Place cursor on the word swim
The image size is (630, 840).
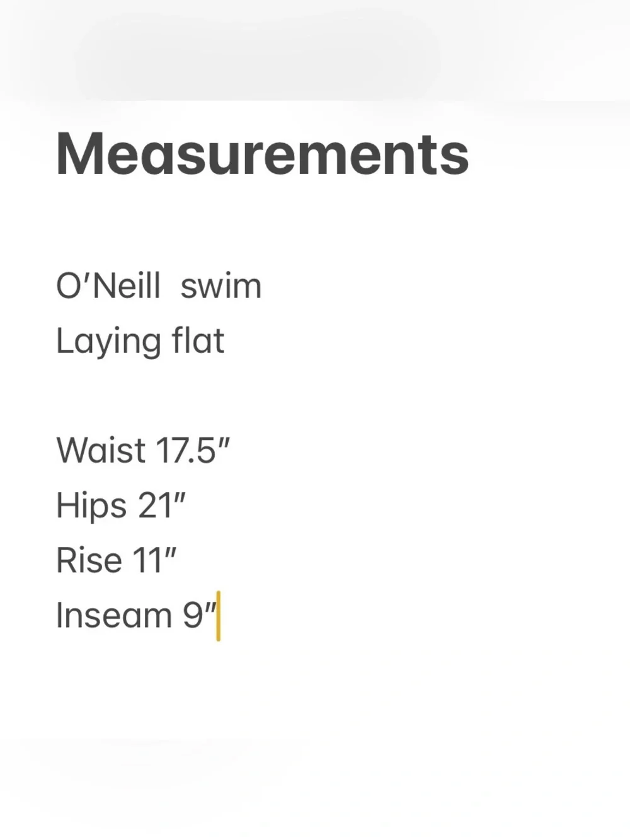click(x=220, y=286)
